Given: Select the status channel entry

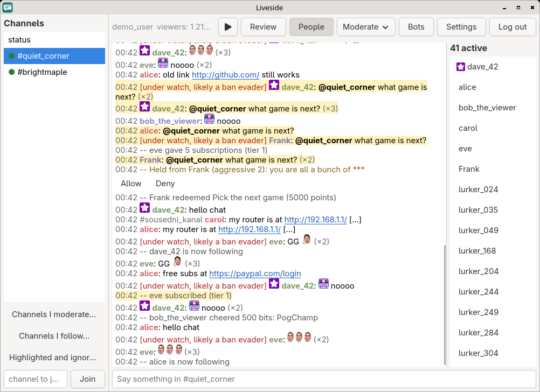Looking at the screenshot, I should tap(54, 40).
